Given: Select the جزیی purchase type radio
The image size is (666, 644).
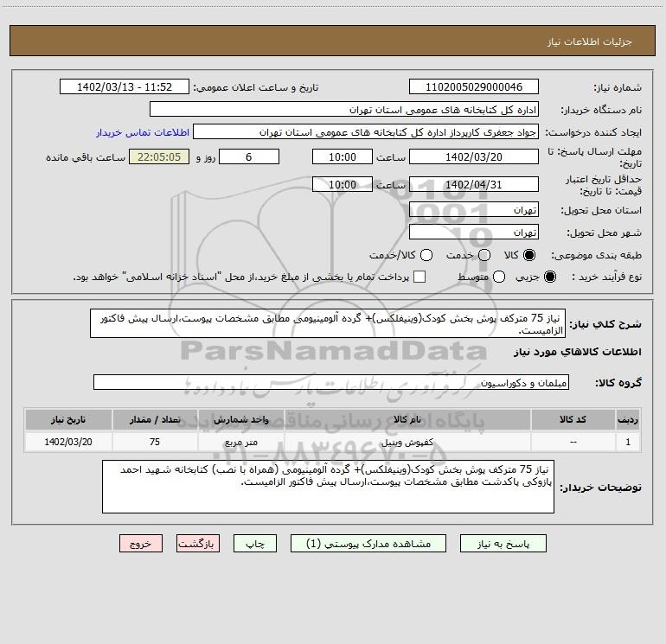Looking at the screenshot, I should point(550,277).
